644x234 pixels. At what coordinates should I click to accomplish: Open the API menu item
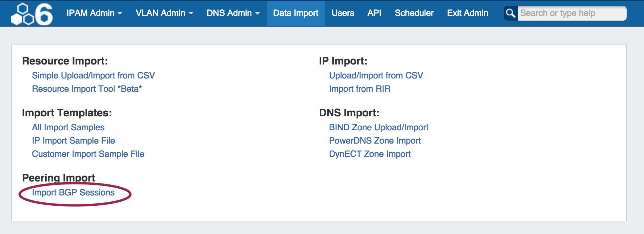click(x=374, y=13)
